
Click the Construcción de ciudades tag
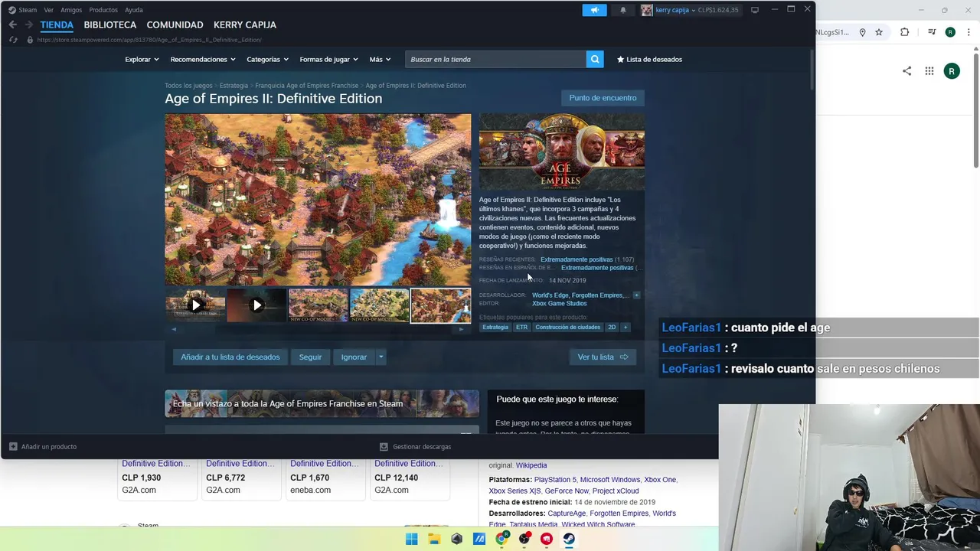pos(567,327)
